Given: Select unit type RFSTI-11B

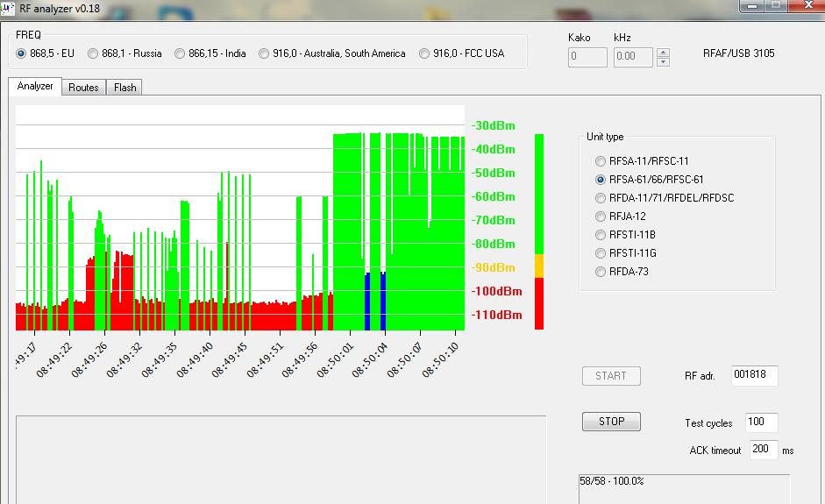Looking at the screenshot, I should click(625, 235).
